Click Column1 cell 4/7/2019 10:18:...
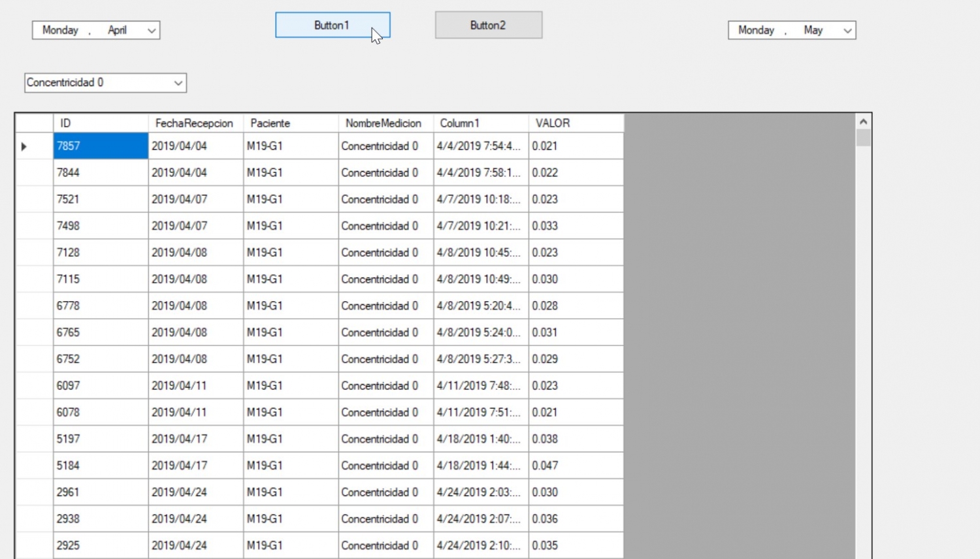Image resolution: width=980 pixels, height=559 pixels. click(x=481, y=199)
